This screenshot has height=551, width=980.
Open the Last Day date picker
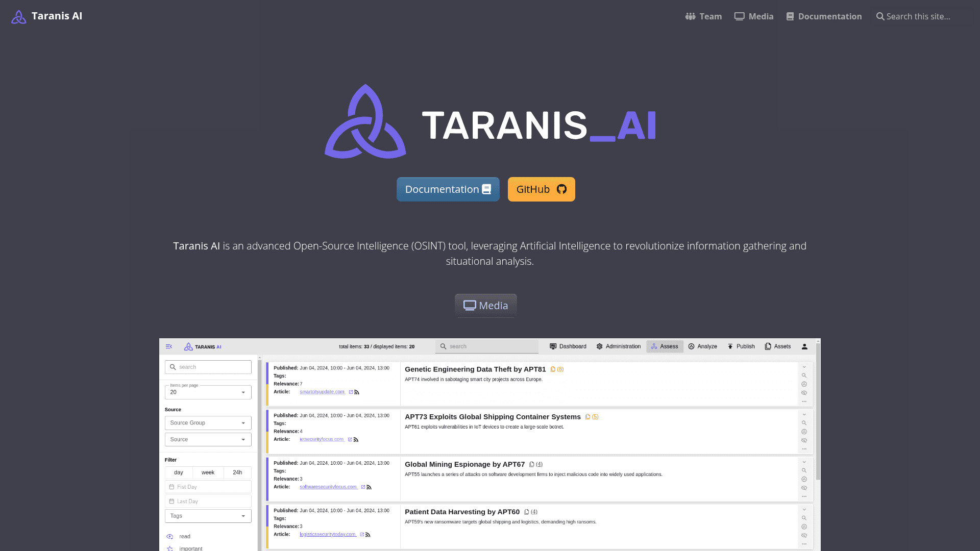click(x=208, y=502)
